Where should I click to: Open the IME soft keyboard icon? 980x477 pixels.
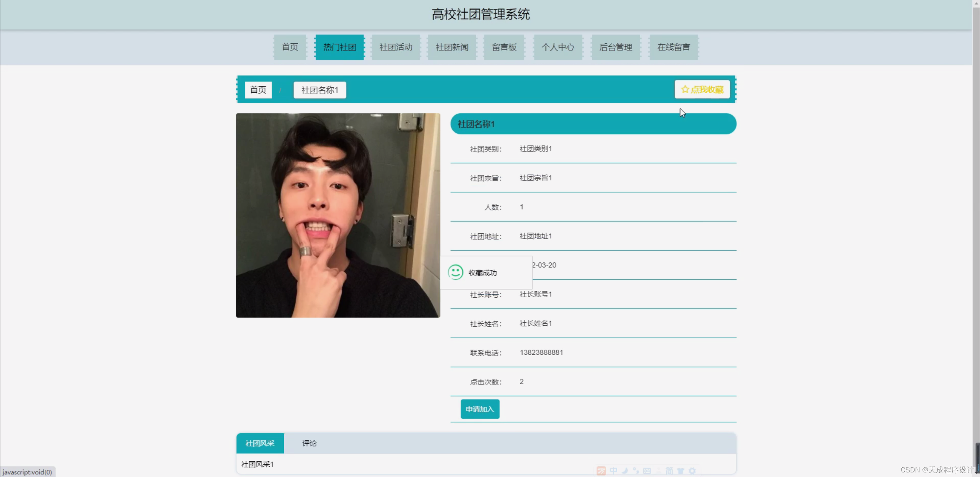tap(647, 470)
